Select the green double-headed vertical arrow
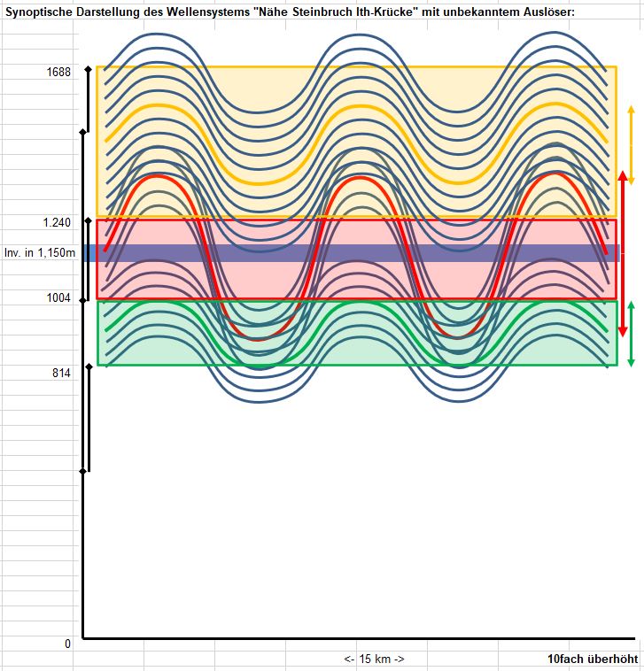This screenshot has width=644, height=671. click(631, 334)
